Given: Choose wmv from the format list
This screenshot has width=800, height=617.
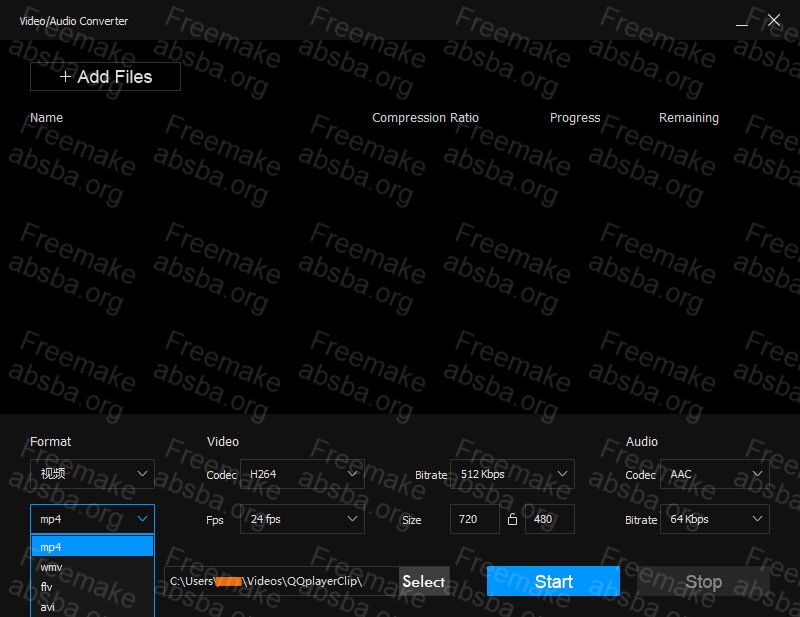Looking at the screenshot, I should pos(92,567).
